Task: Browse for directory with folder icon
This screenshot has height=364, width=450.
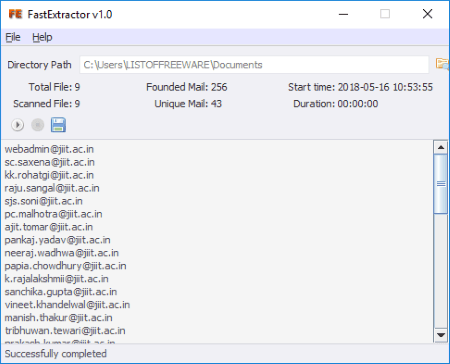Action: [442, 64]
